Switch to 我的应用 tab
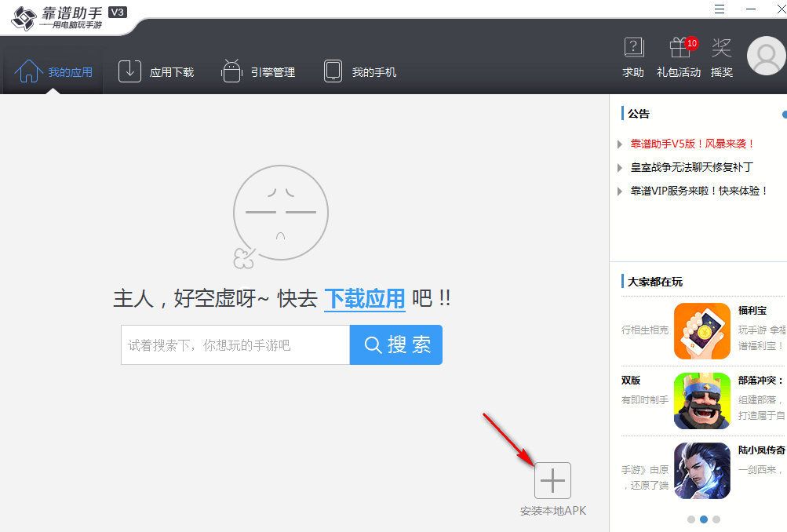The height and width of the screenshot is (532, 787). (53, 72)
